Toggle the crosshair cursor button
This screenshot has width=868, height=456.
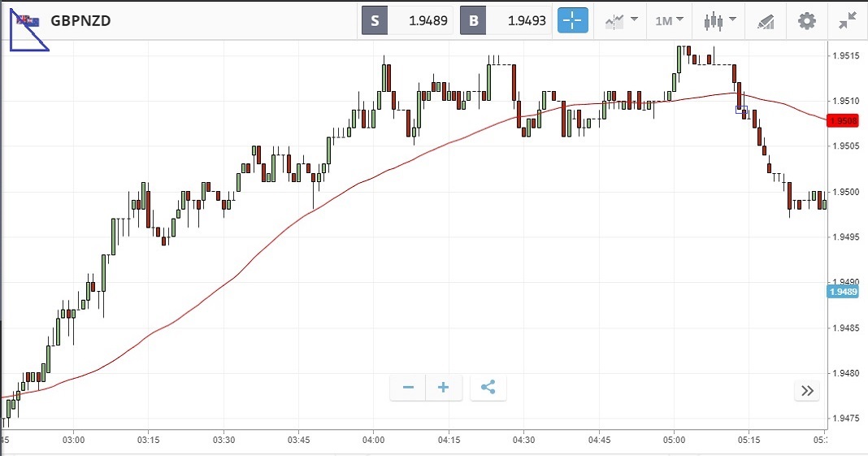click(572, 20)
